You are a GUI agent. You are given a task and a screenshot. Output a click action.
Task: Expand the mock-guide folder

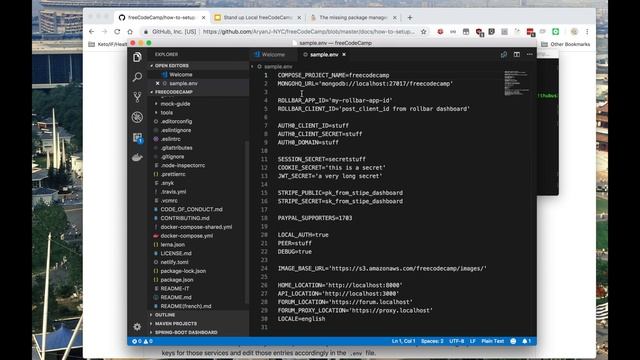click(175, 104)
